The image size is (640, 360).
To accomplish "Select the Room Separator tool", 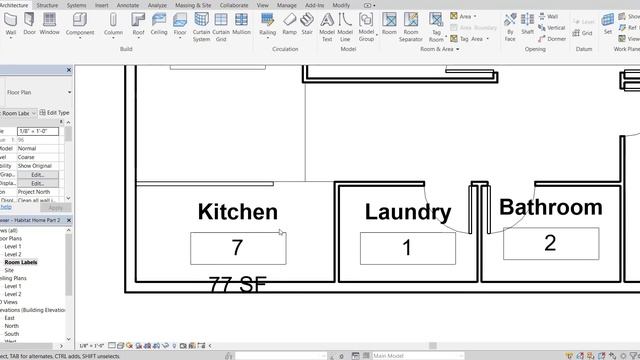I will [x=411, y=27].
